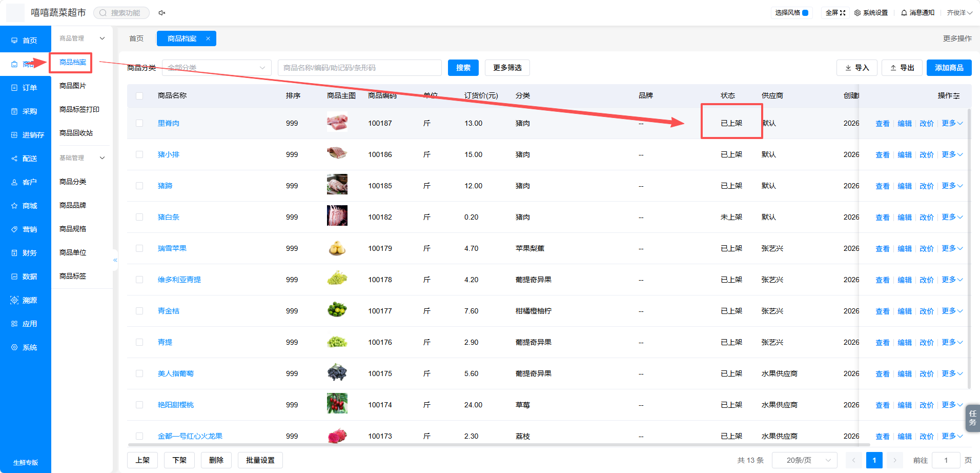Tick the select-all header checkbox

point(139,96)
